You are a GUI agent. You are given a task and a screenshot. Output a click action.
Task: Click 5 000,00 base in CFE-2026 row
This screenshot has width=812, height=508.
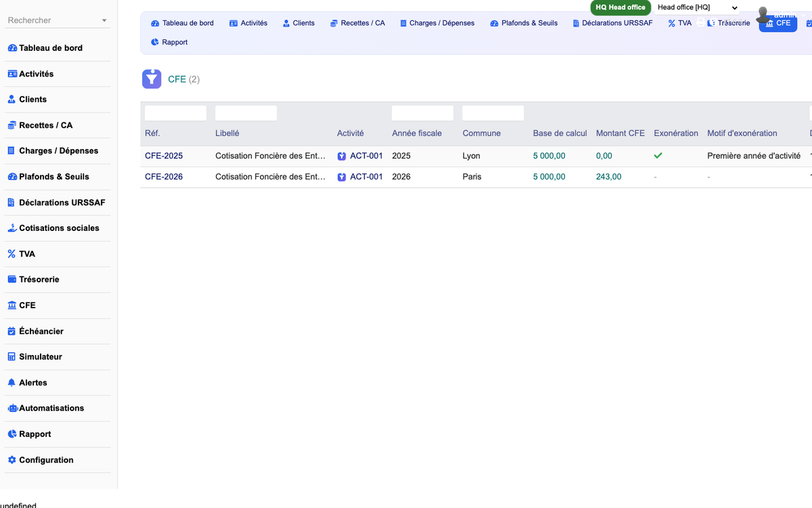(x=549, y=177)
